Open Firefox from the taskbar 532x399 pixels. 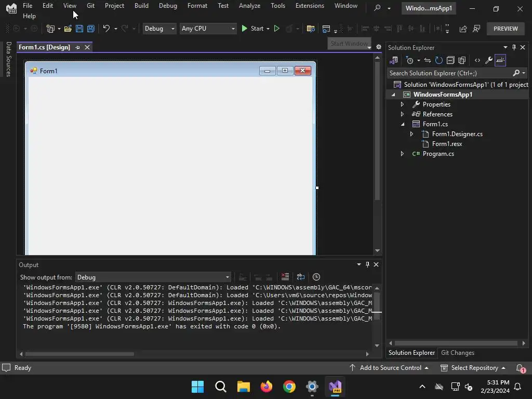pos(267,387)
